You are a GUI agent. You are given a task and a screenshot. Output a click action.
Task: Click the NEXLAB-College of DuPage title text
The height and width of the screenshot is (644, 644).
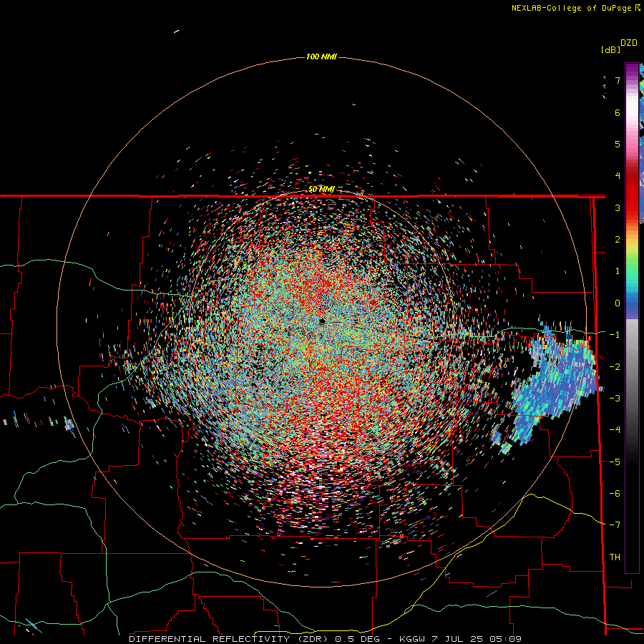coord(571,8)
